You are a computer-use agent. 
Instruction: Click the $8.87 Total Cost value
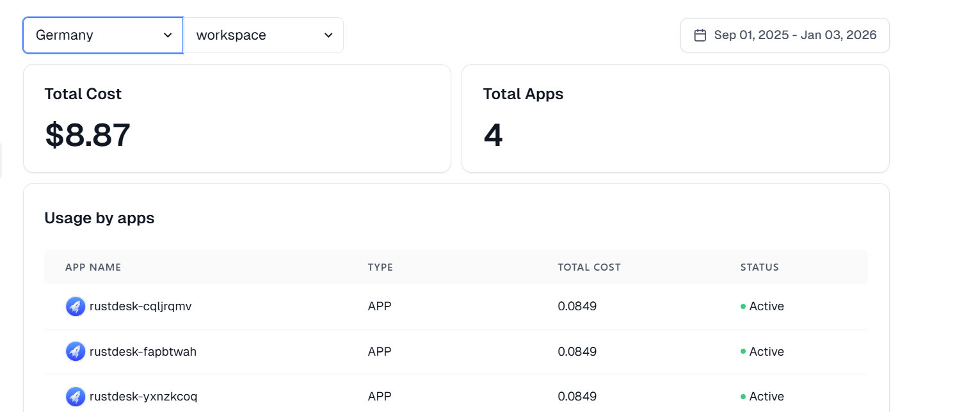[88, 135]
